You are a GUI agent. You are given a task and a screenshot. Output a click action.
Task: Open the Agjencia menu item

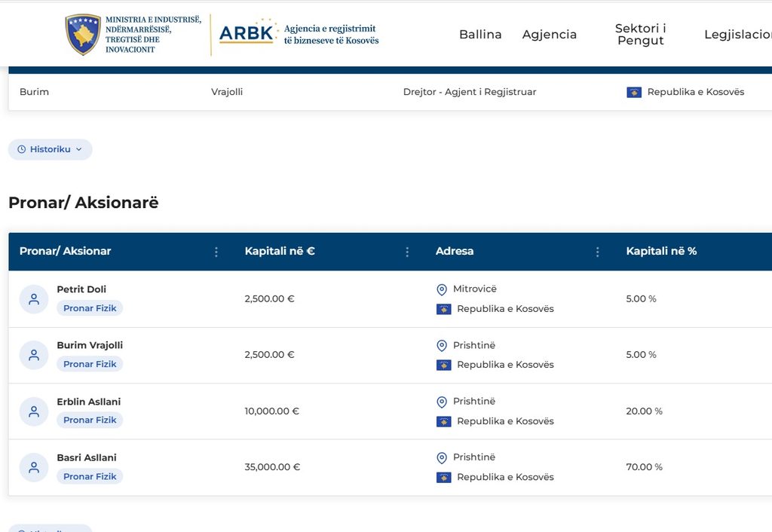click(x=550, y=35)
